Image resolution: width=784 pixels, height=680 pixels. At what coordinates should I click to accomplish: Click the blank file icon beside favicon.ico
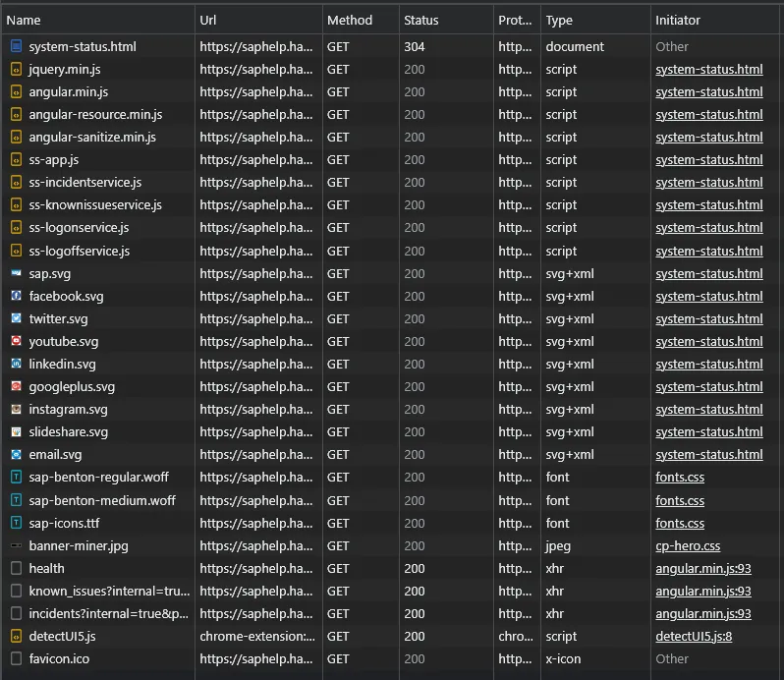click(16, 658)
